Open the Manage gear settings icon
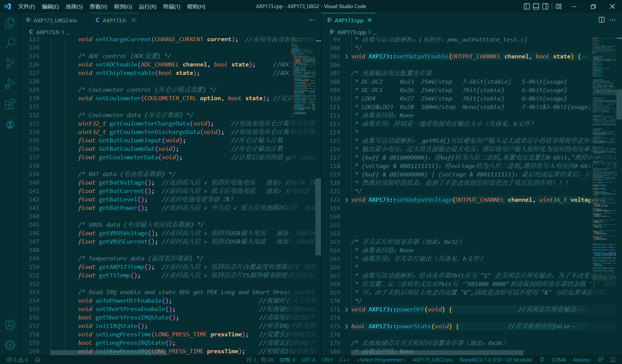Screen dimensions: 622x364 [10, 345]
